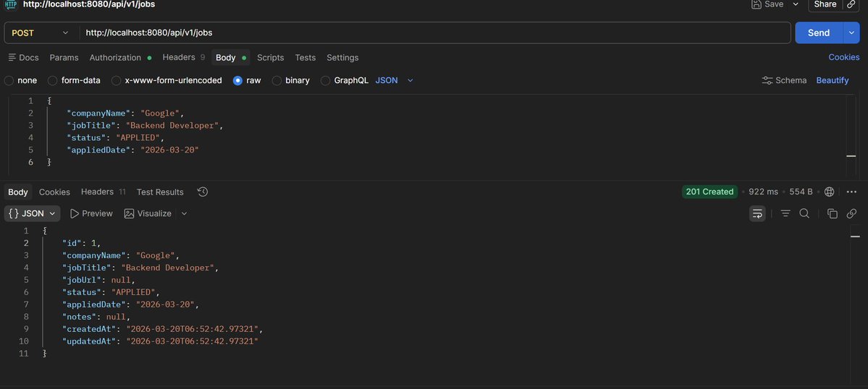Open the JSON body language dropdown
Viewport: 868px width, 389px height.
point(394,80)
